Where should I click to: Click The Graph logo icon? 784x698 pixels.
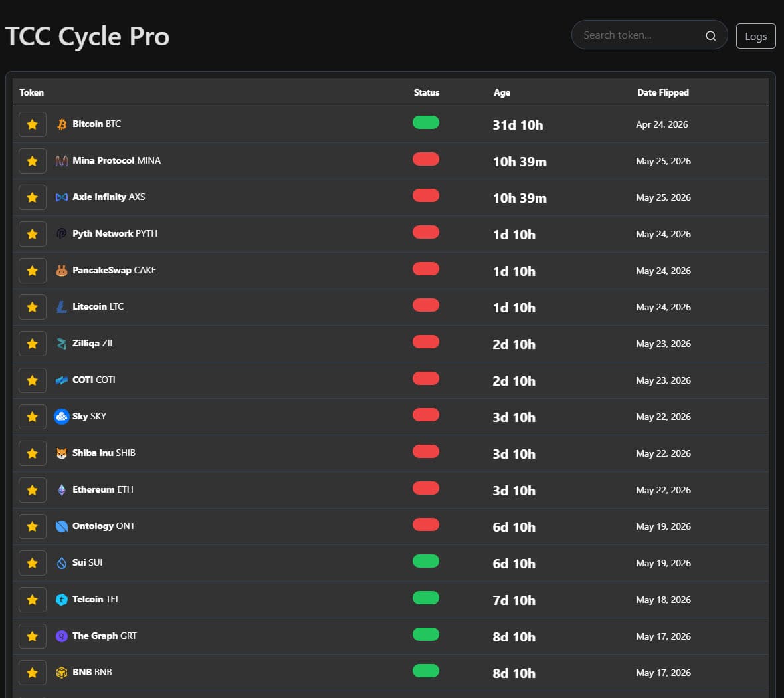(62, 636)
